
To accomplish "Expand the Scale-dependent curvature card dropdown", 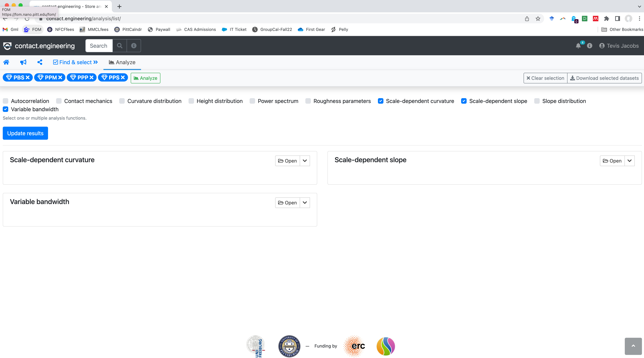I will point(305,161).
